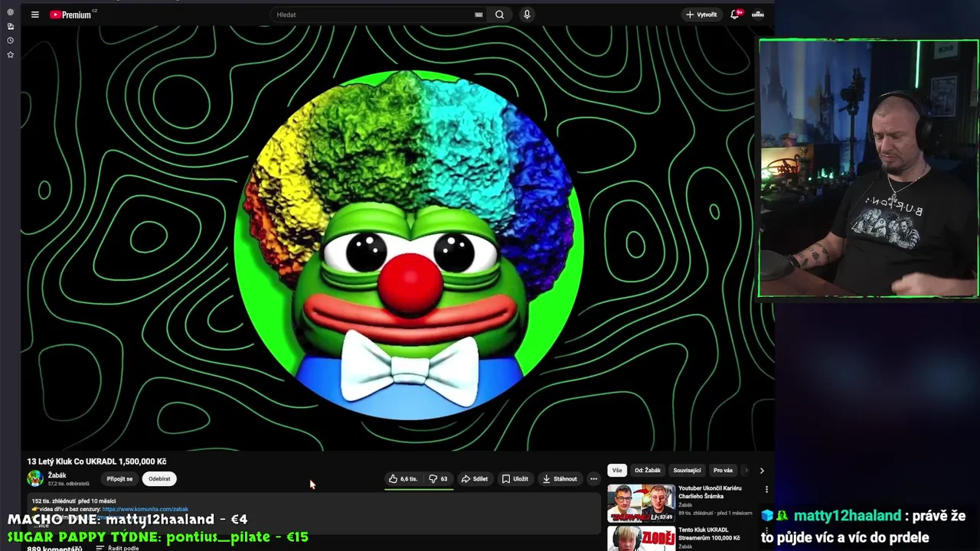Open title Tento Kluk UKRADL Streamerům 100,000 Kč
980x551 pixels.
709,533
